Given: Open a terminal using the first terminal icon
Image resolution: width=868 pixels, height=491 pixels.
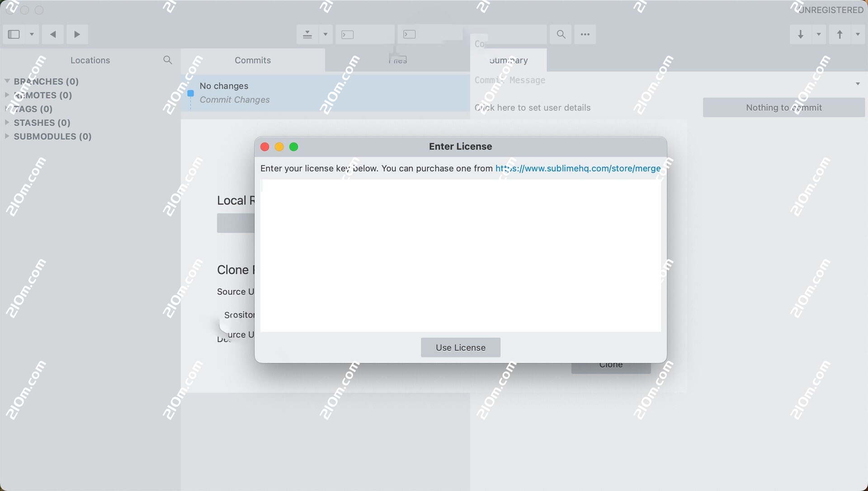Looking at the screenshot, I should coord(347,34).
